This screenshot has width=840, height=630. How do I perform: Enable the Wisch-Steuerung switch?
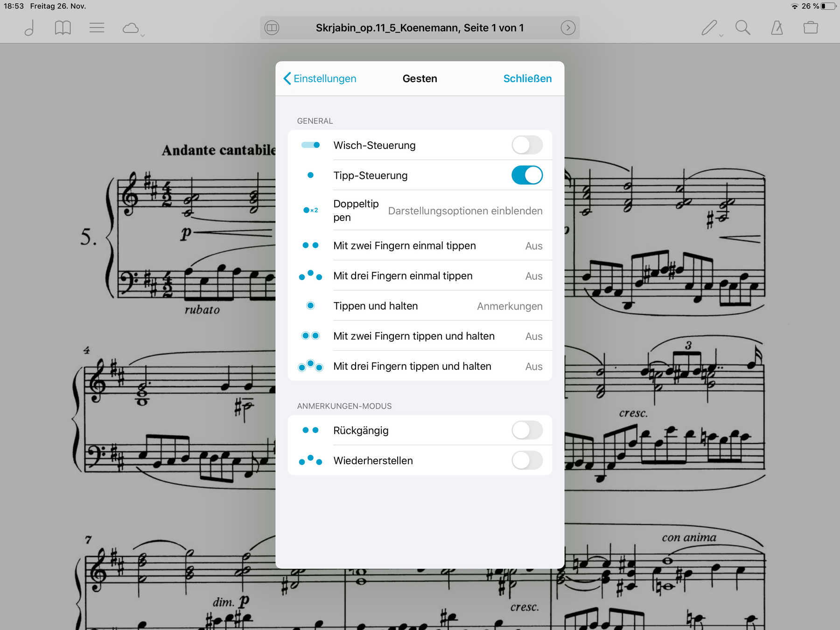tap(527, 145)
